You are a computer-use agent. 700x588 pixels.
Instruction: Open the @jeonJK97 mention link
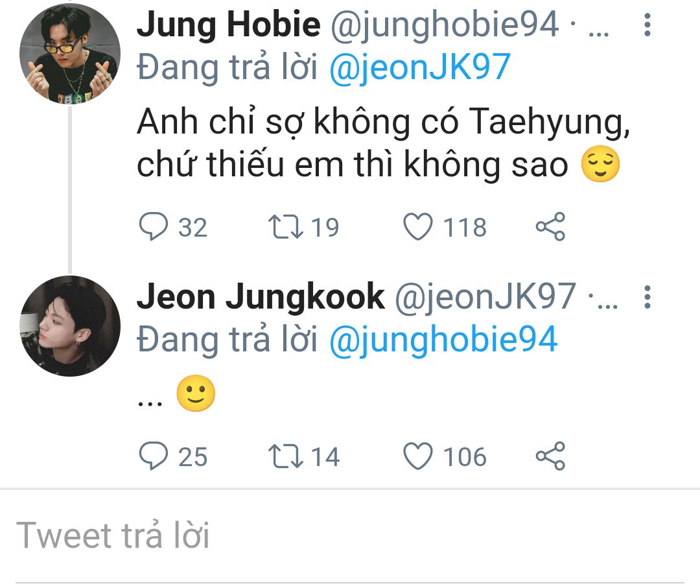coord(419,67)
